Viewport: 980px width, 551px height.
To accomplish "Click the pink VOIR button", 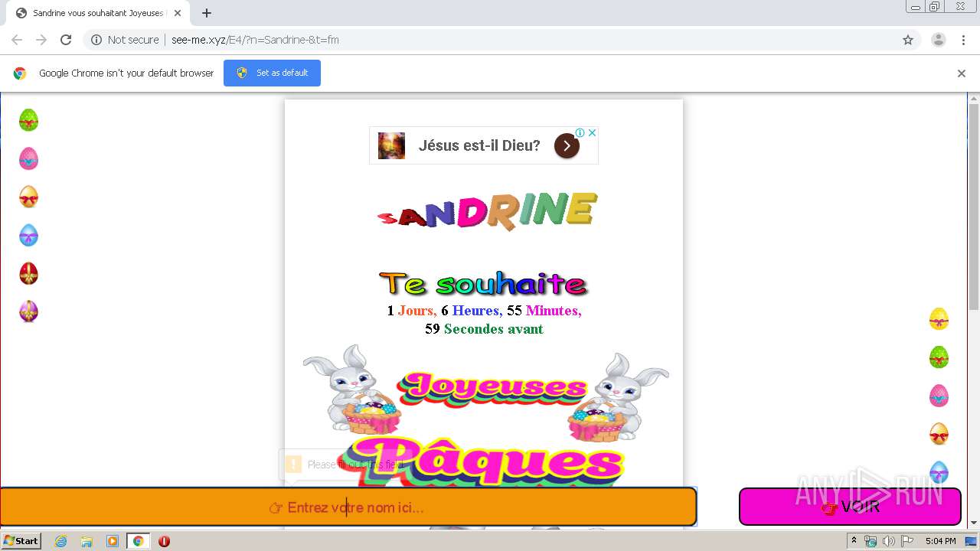I will (x=850, y=507).
